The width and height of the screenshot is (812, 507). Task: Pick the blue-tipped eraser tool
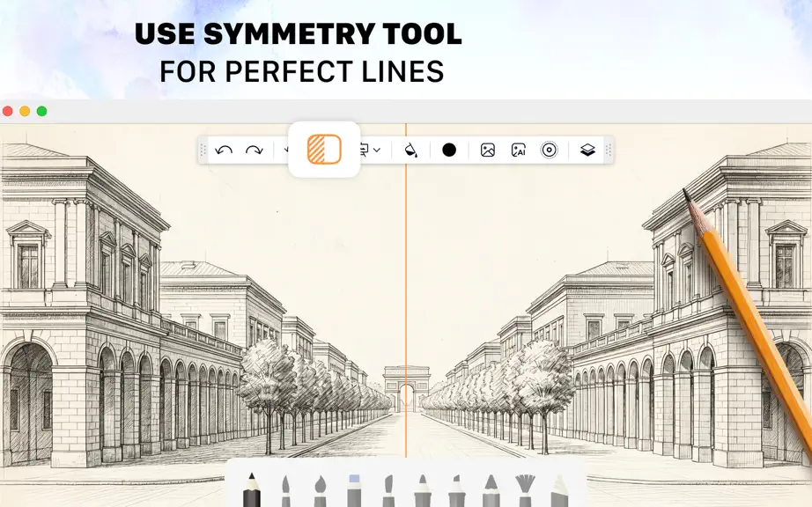tap(354, 490)
